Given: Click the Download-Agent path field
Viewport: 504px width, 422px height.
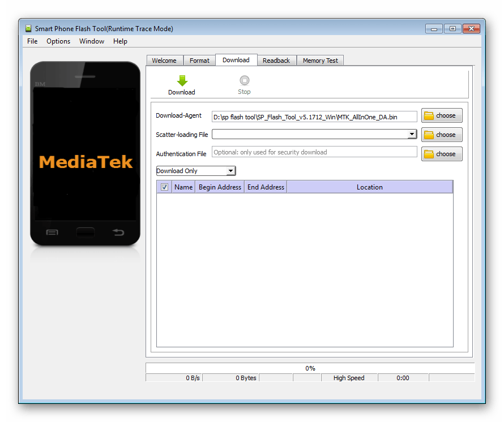Looking at the screenshot, I should (x=314, y=117).
